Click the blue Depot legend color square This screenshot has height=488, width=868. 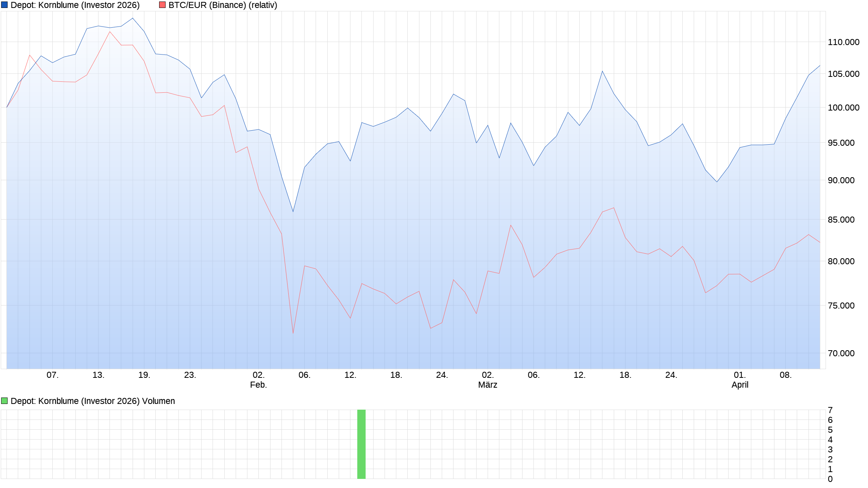4,5
